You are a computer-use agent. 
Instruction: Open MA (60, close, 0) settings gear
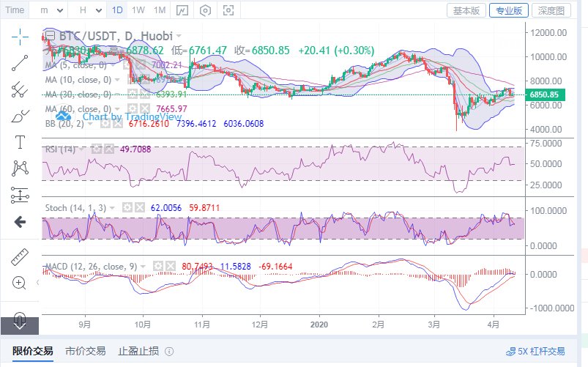click(133, 109)
